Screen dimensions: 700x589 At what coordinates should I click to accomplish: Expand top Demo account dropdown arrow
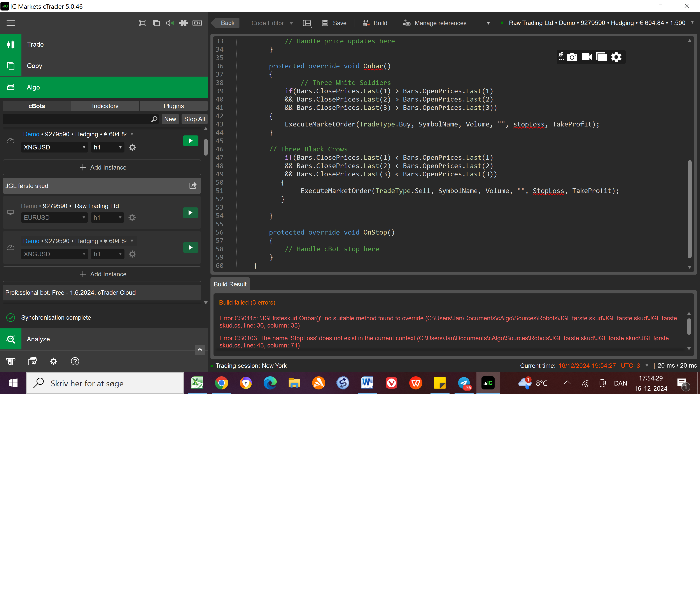[132, 134]
